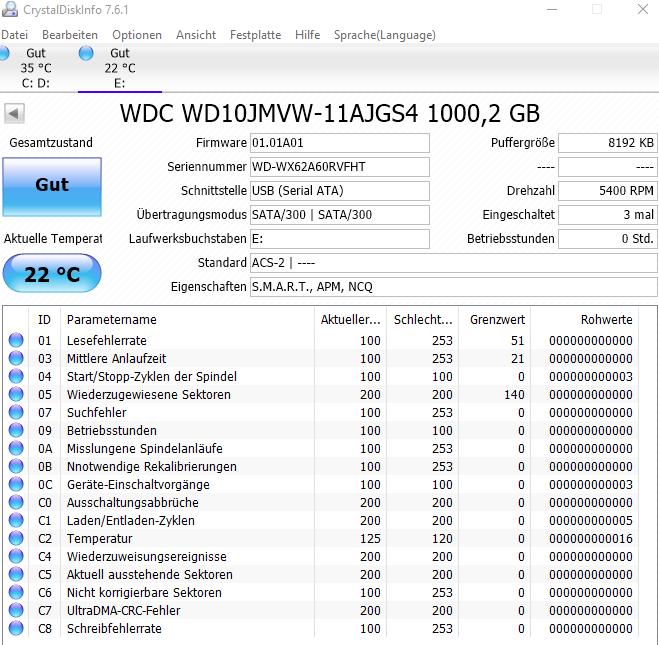The height and width of the screenshot is (645, 659).
Task: Open the Optionen menu
Action: tap(137, 35)
